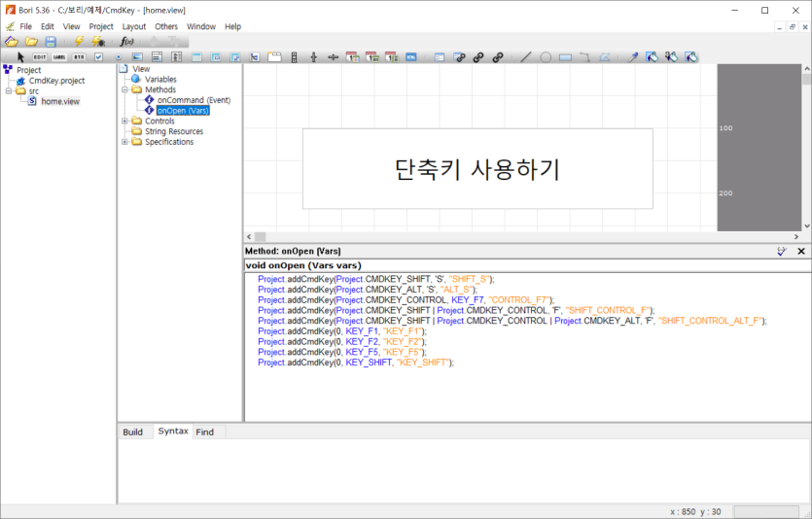The height and width of the screenshot is (519, 812).
Task: Select the tab control tool icon
Action: [x=274, y=57]
